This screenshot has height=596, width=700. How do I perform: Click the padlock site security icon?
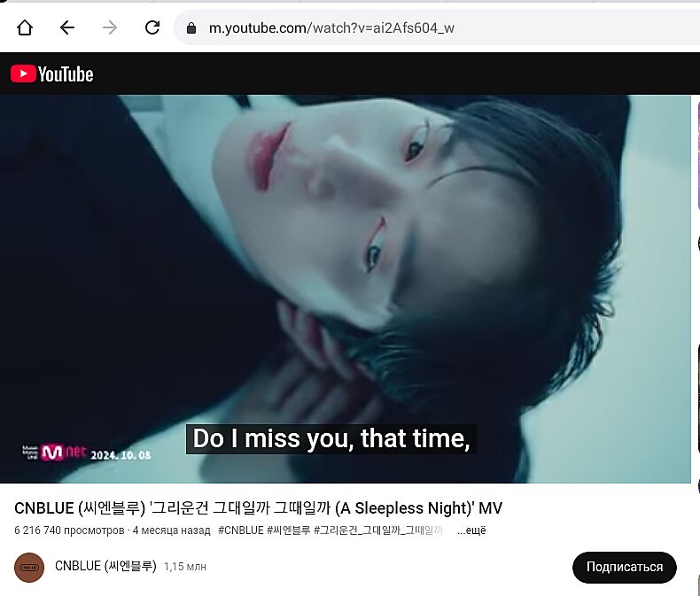click(191, 28)
